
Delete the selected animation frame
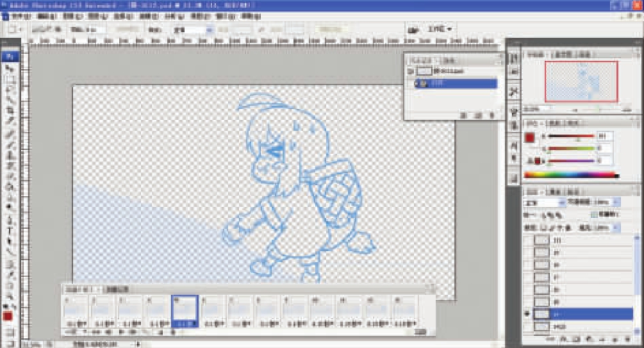tap(173, 332)
